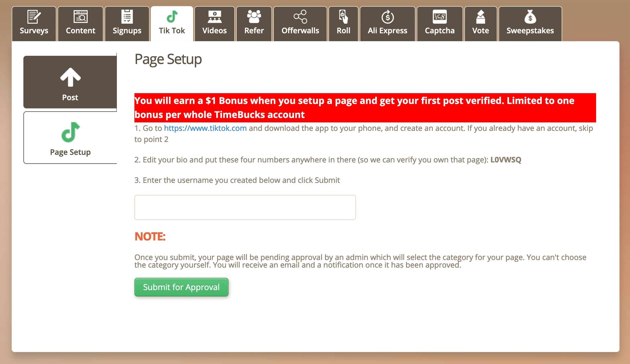
Task: Click the Ali Express dollar-cycle icon
Action: (x=387, y=17)
